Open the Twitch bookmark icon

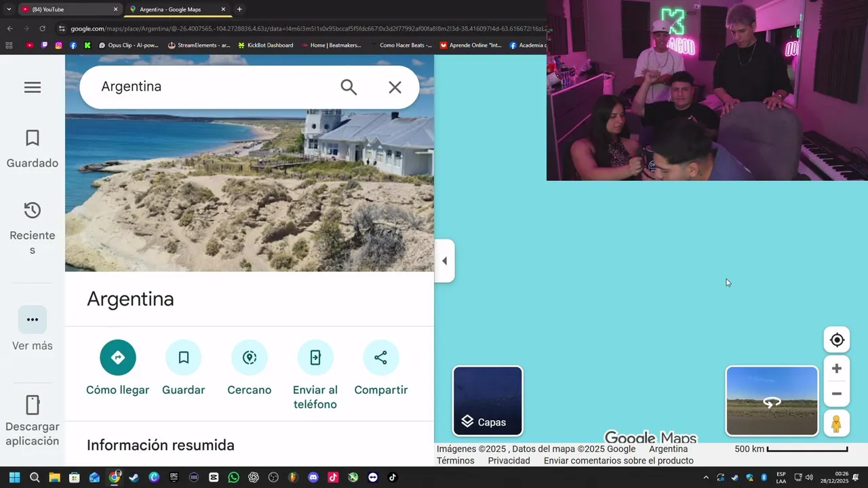pyautogui.click(x=44, y=45)
